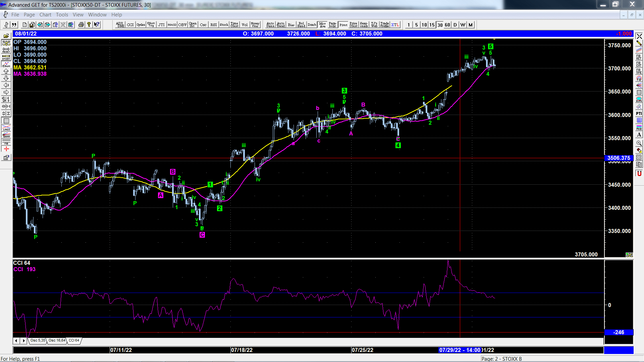Click the magnifier zoom icon on right
This screenshot has width=644, height=362.
[x=639, y=143]
